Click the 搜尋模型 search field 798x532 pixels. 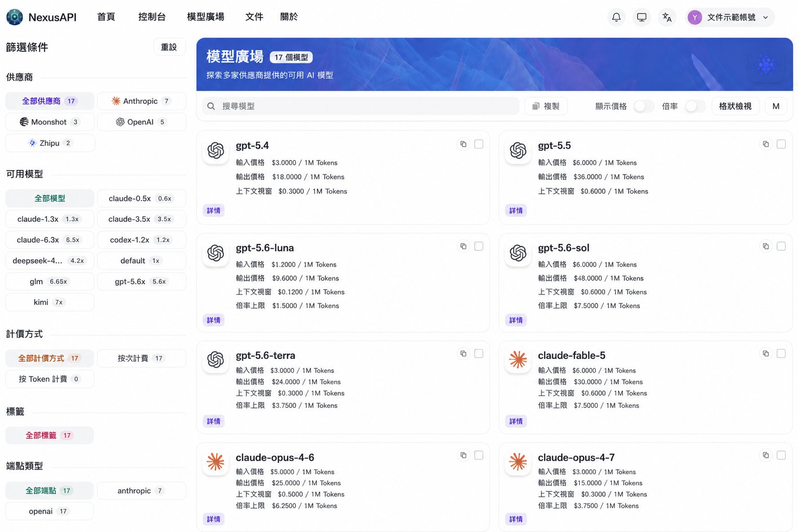pyautogui.click(x=361, y=106)
